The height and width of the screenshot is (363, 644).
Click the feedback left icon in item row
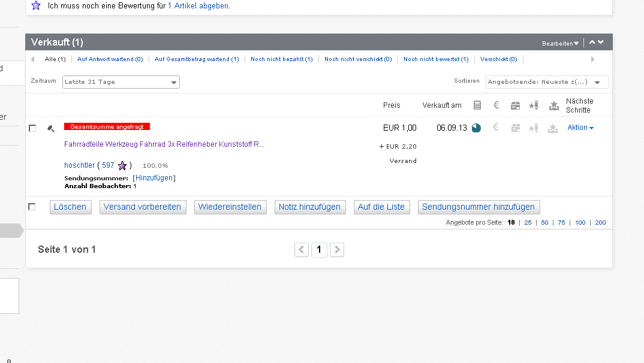[x=534, y=128]
